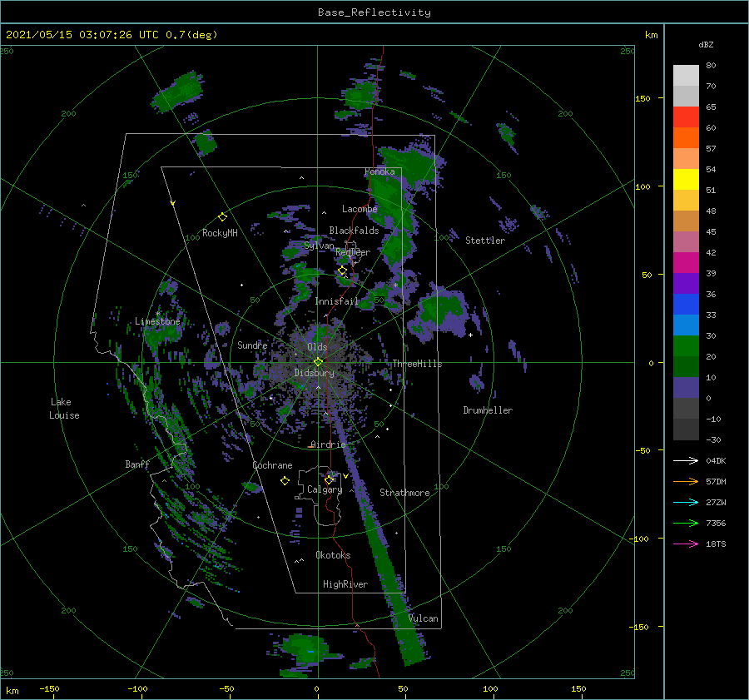Click the -150 tick label on bottom axis
Image resolution: width=749 pixels, height=700 pixels.
49,688
